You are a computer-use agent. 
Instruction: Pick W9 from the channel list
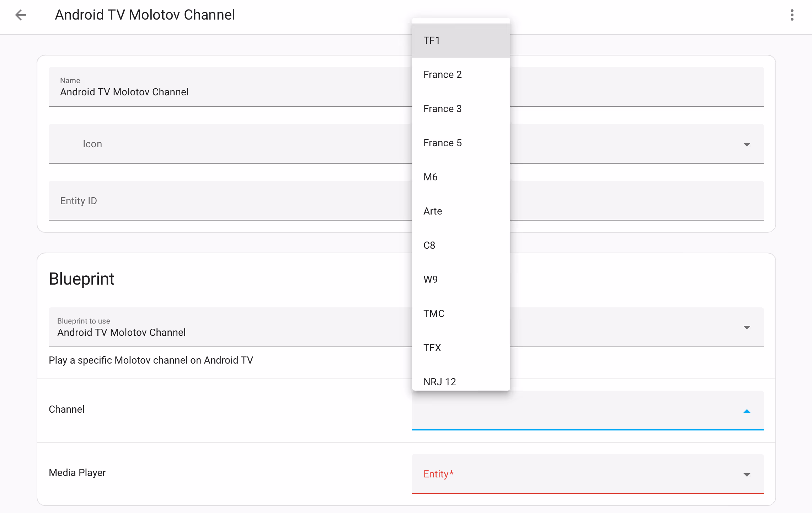pyautogui.click(x=461, y=280)
